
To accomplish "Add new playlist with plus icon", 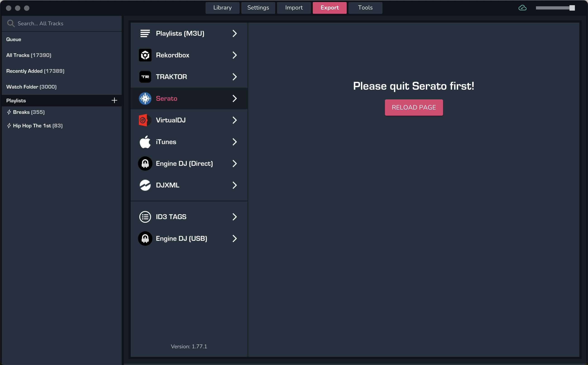I will [x=114, y=101].
